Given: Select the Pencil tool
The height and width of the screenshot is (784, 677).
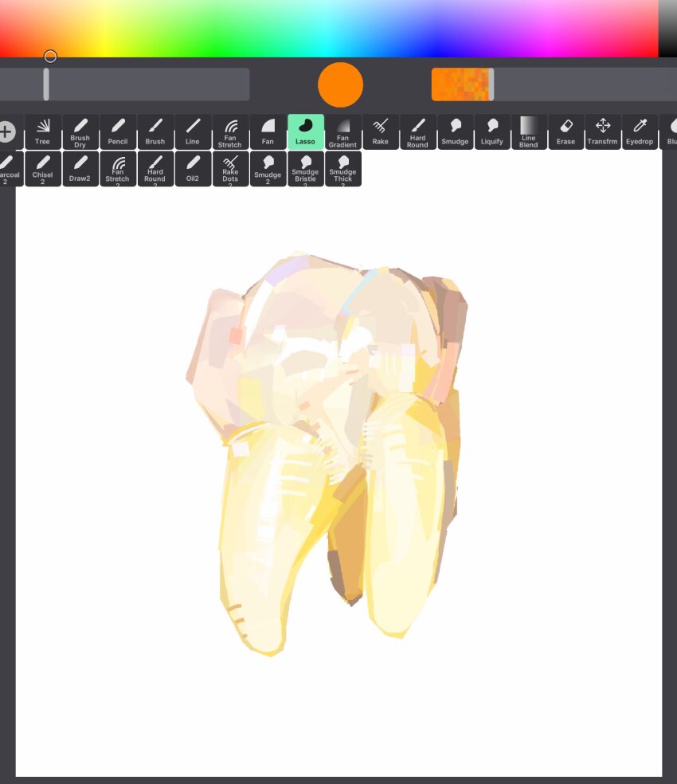Looking at the screenshot, I should point(118,131).
